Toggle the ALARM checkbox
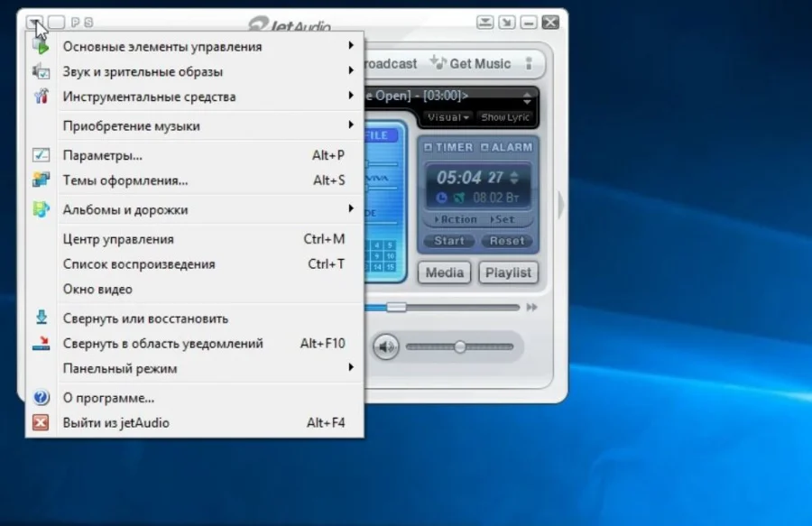The width and height of the screenshot is (812, 526). coord(484,148)
